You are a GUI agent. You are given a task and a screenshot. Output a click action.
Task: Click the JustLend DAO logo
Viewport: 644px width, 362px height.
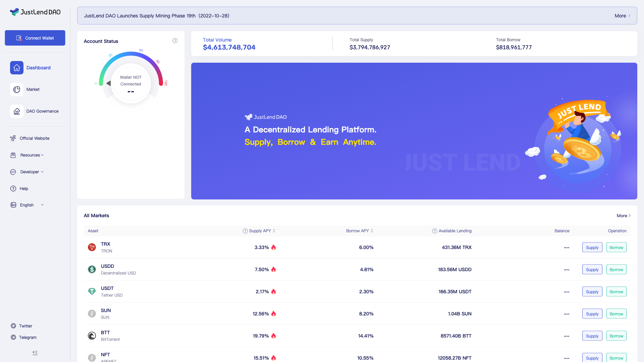click(35, 12)
